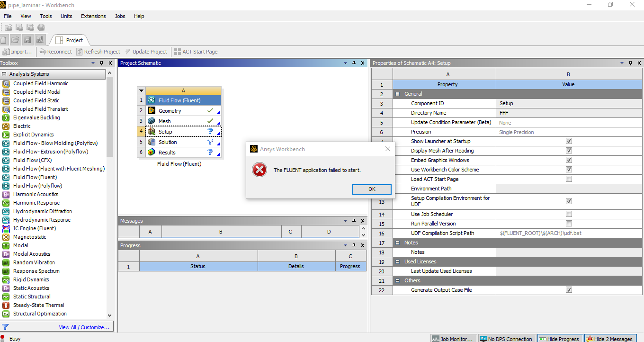
Task: Click the Geometry cell icon in schematic
Action: pos(151,111)
